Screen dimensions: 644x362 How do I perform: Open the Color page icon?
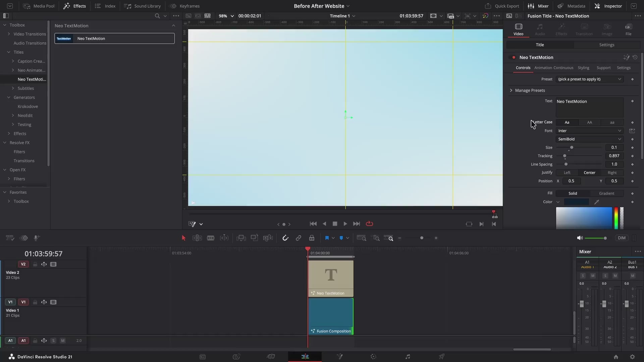click(x=373, y=357)
